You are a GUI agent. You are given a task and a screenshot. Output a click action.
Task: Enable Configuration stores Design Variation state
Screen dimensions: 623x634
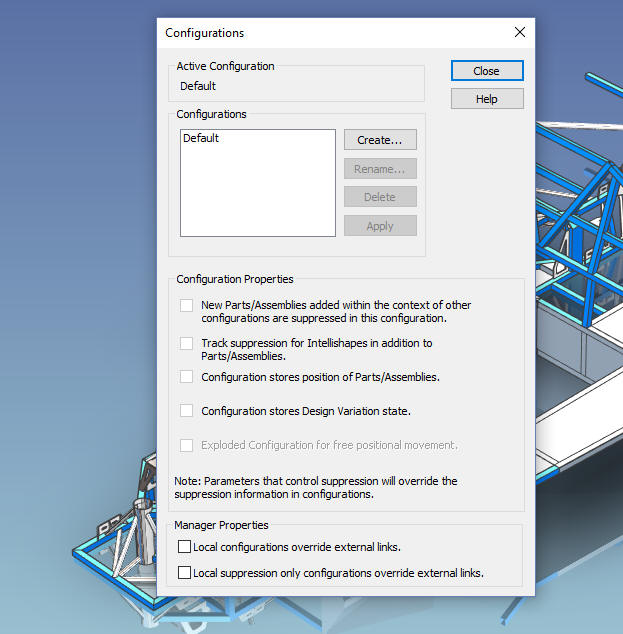[x=186, y=411]
